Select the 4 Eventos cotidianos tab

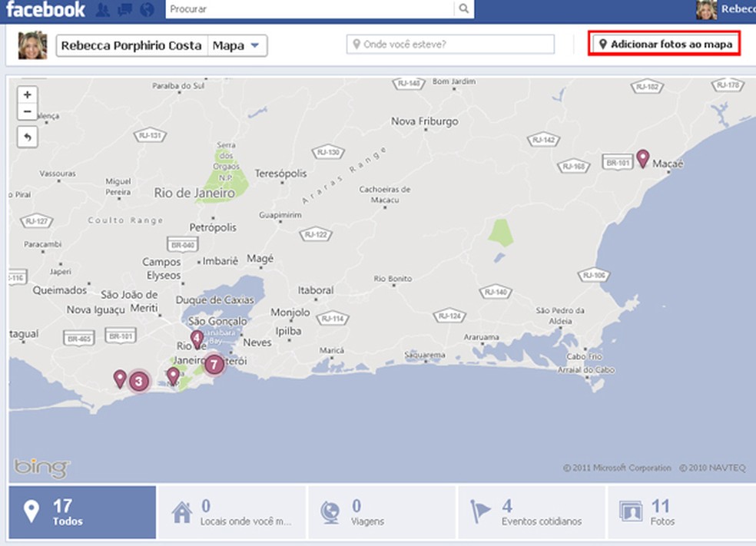(x=532, y=512)
